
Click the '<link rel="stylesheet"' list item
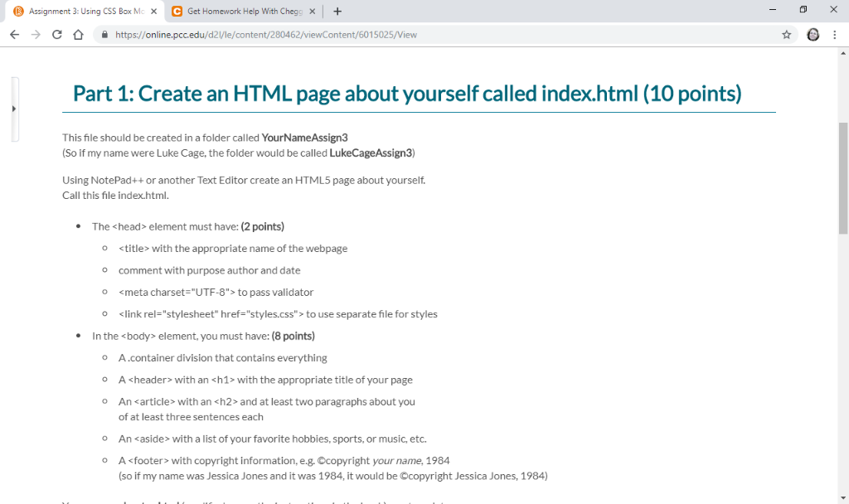pyautogui.click(x=278, y=314)
